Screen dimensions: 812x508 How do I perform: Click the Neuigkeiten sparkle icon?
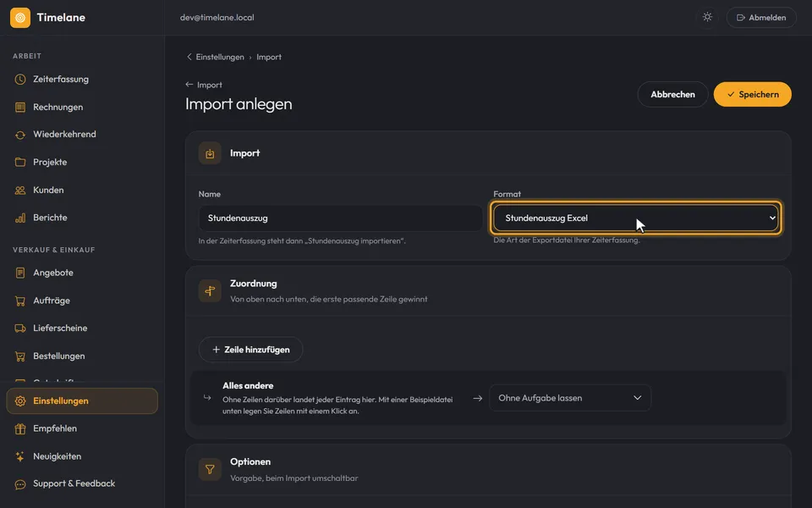coord(20,456)
